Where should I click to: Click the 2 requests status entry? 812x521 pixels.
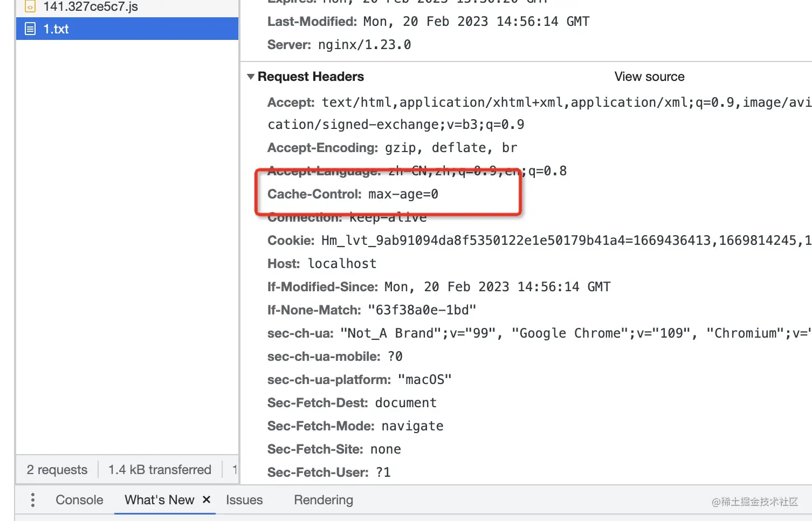pos(57,470)
